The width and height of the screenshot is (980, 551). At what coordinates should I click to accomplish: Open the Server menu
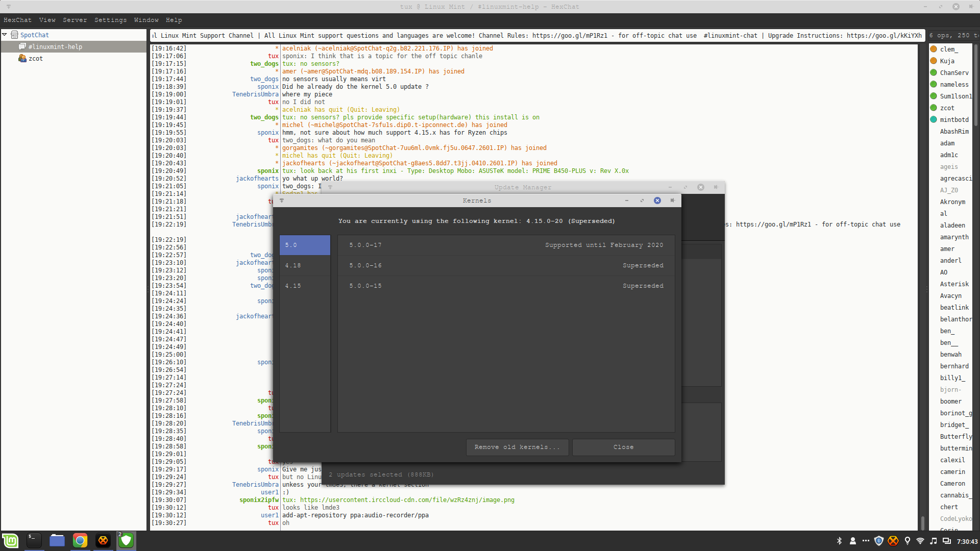[x=75, y=20]
